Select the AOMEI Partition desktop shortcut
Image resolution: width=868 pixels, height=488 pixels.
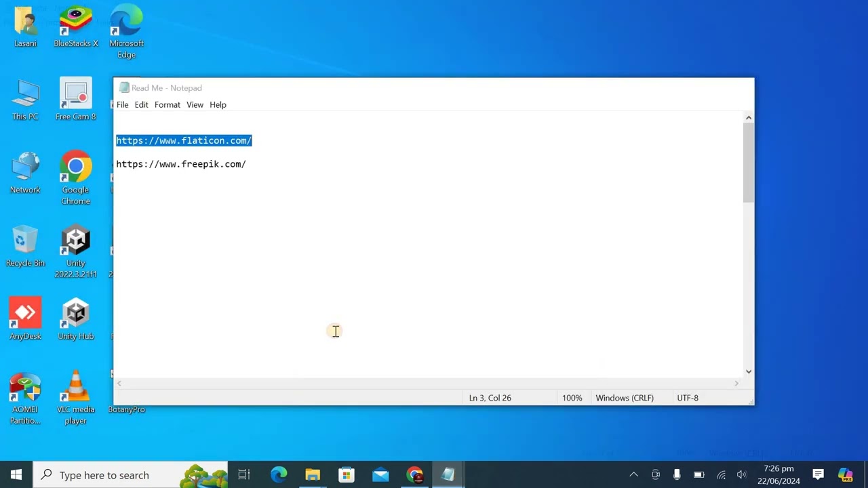click(x=25, y=399)
